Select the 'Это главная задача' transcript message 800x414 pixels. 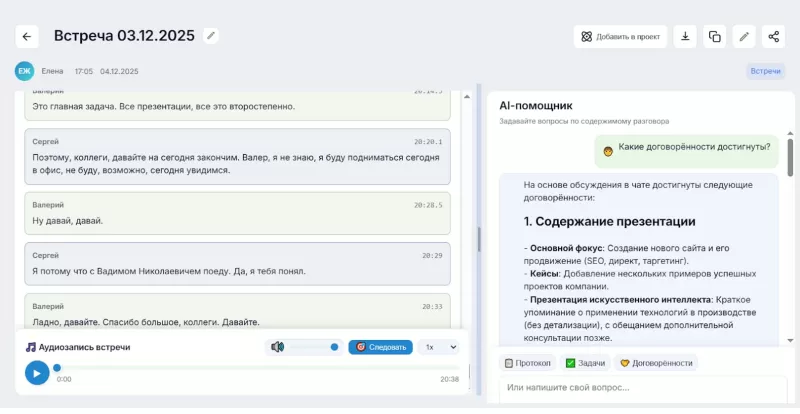click(237, 106)
